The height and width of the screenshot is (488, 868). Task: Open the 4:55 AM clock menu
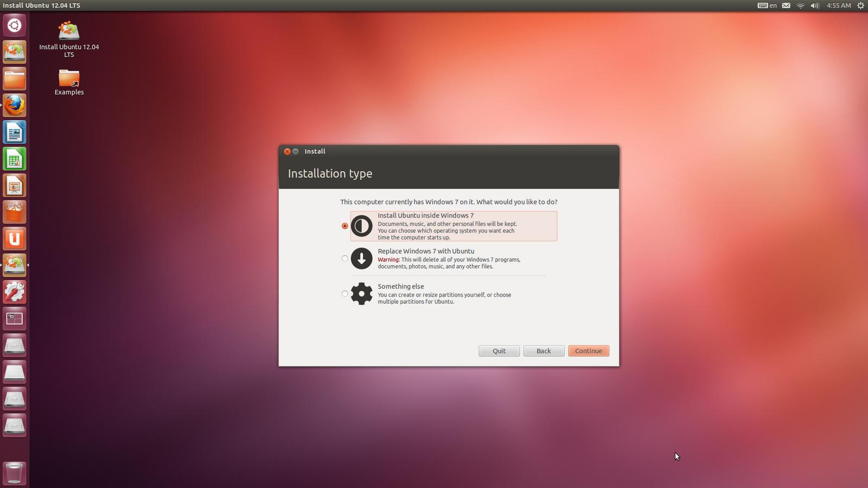(x=839, y=5)
